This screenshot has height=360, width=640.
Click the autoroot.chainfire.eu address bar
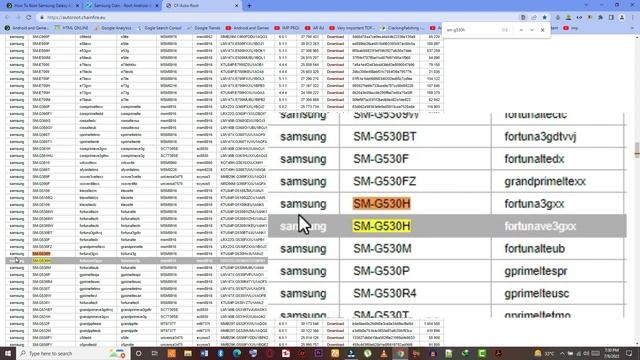pyautogui.click(x=278, y=18)
